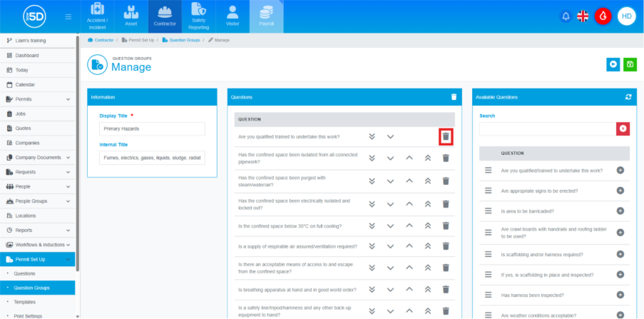Go to Templates in the sidebar

(x=25, y=302)
